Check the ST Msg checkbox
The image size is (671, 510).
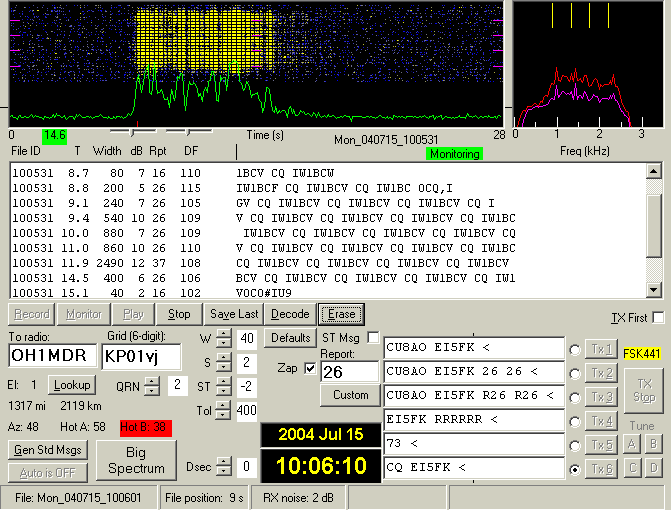pyautogui.click(x=374, y=337)
